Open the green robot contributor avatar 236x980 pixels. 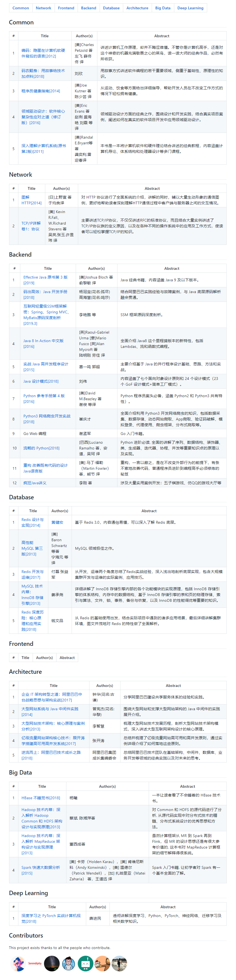point(85,963)
